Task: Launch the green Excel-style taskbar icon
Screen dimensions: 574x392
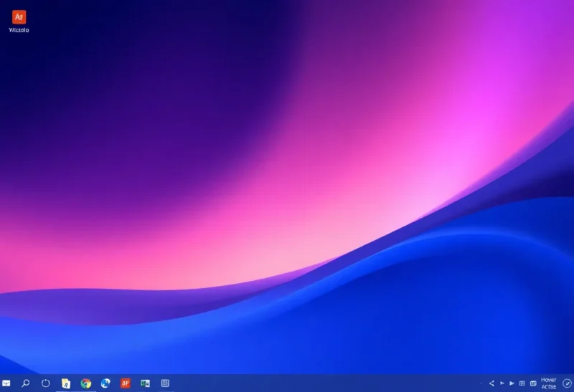Action: coord(146,383)
